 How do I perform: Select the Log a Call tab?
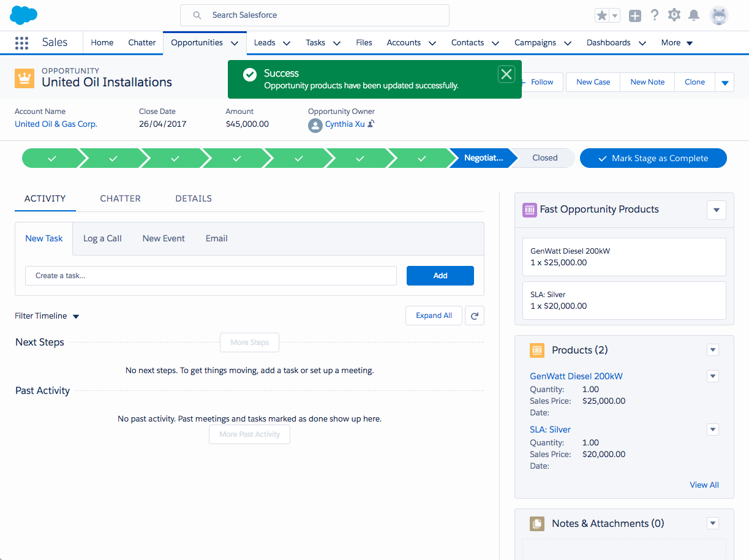click(102, 238)
